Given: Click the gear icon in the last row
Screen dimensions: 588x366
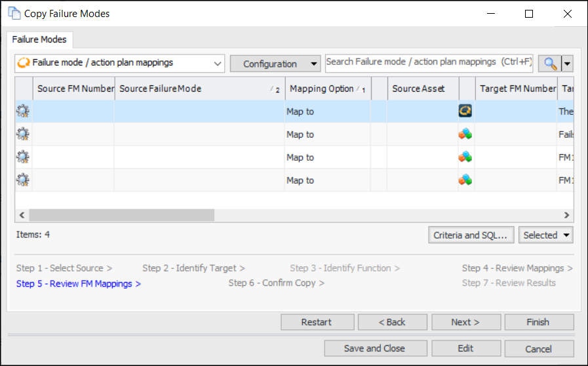Looking at the screenshot, I should coord(23,180).
